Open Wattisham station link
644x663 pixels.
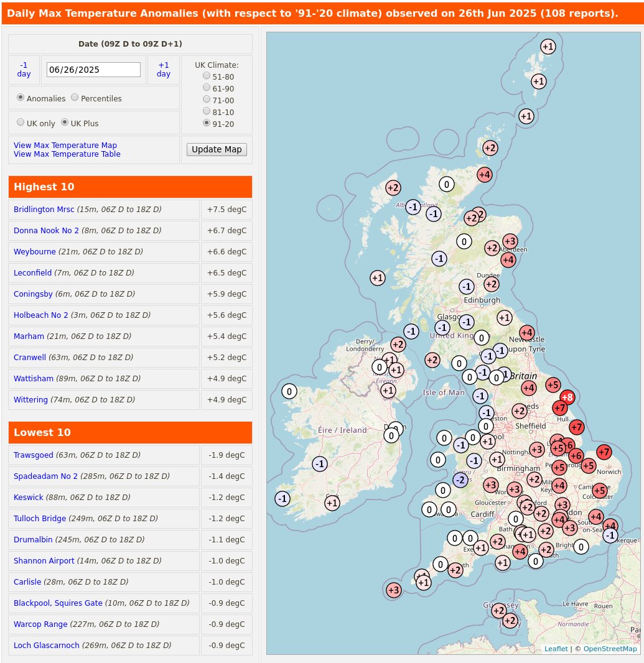point(34,378)
